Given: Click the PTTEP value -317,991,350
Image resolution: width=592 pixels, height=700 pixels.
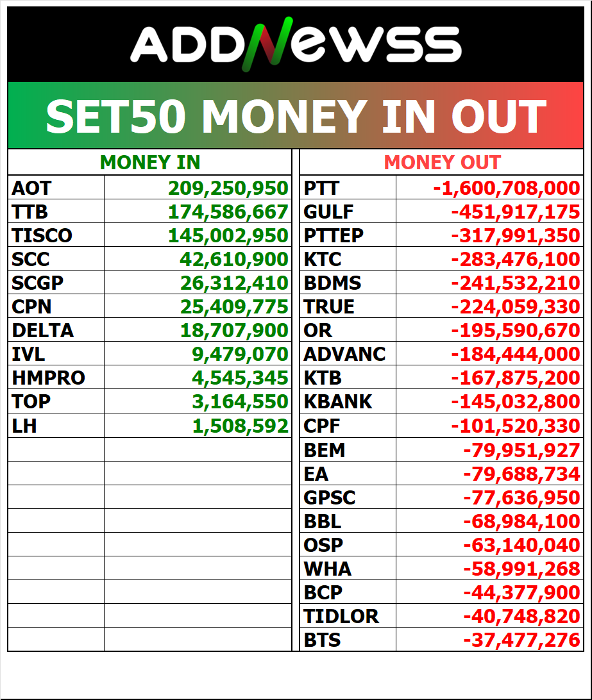Looking at the screenshot, I should 516,236.
